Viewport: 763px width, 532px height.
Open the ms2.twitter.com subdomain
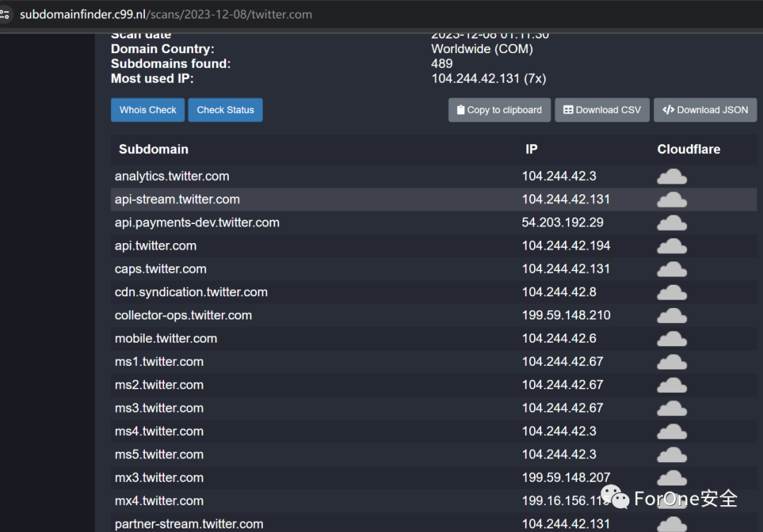point(159,385)
